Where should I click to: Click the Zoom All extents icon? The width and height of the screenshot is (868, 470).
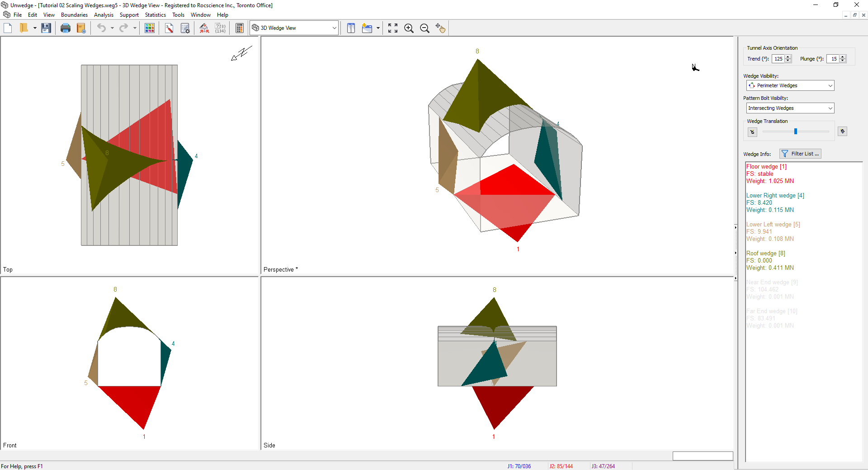pos(393,28)
